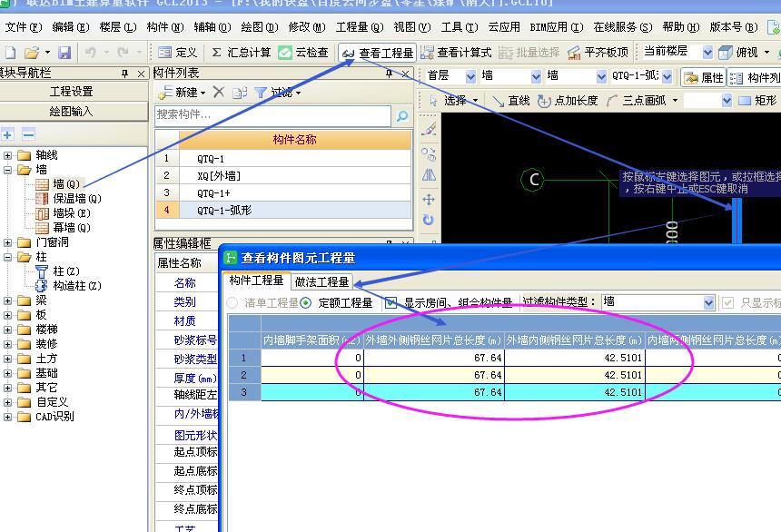This screenshot has height=532, width=781.
Task: Expand the 轴线 tree node
Action: coord(7,155)
